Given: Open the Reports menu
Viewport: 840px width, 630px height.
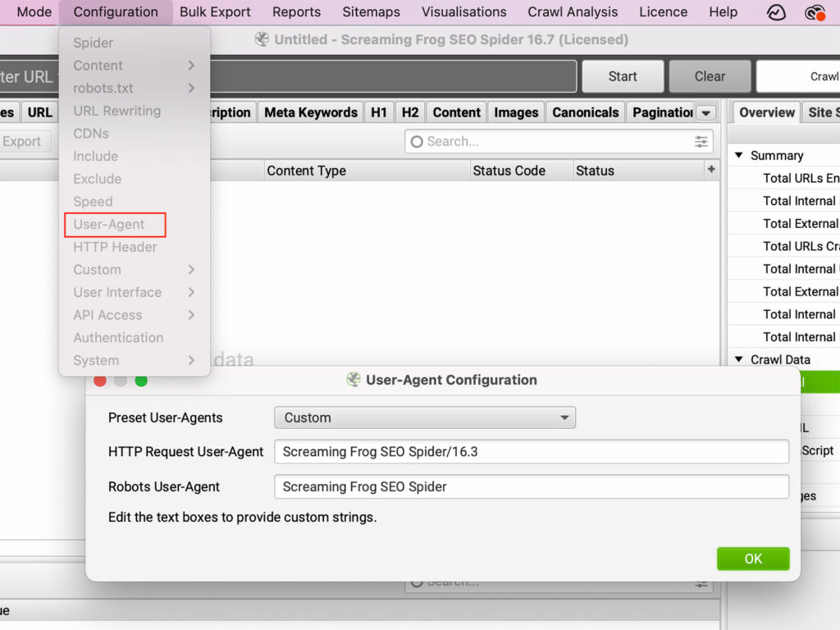Looking at the screenshot, I should pyautogui.click(x=296, y=11).
